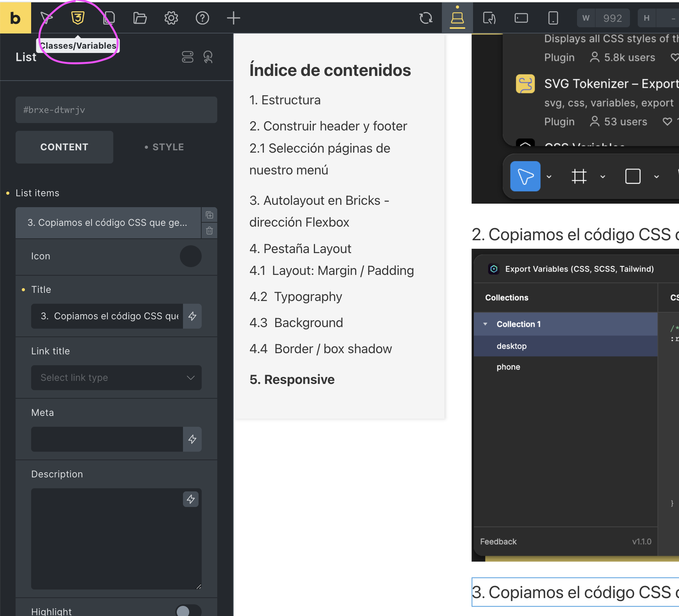Choose the Icon circular picker swatch
The image size is (679, 616).
(190, 256)
